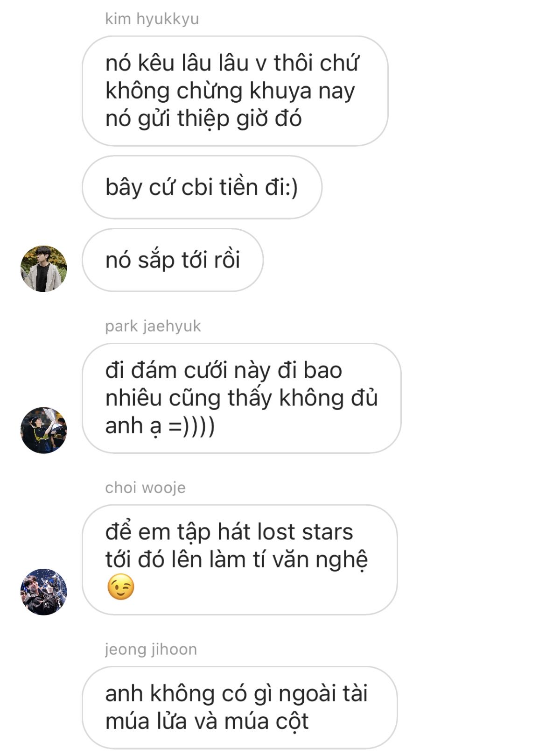Viewport: 546px width, 756px height.
Task: Tap sender name jeong jihoon
Action: pos(151,649)
